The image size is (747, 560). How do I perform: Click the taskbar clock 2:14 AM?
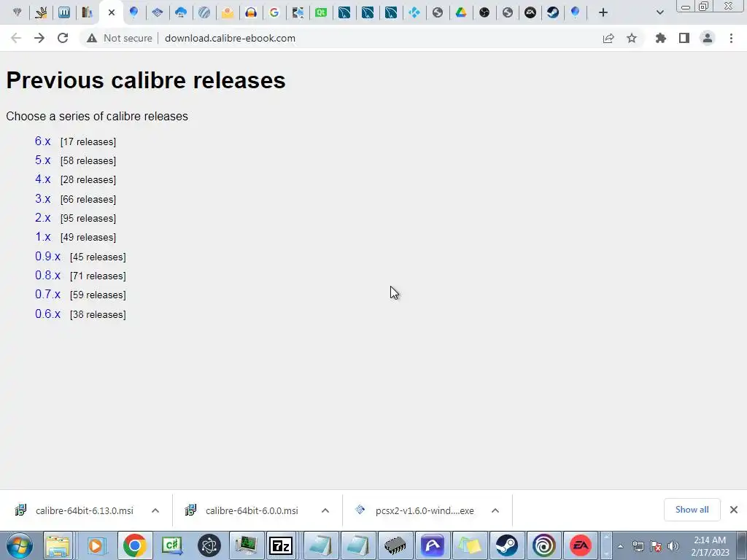(710, 546)
